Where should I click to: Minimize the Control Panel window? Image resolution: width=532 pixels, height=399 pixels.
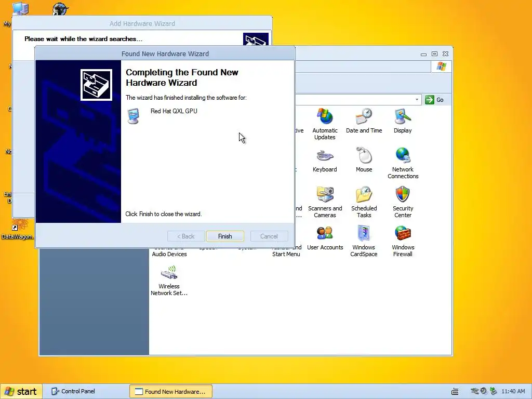point(423,54)
